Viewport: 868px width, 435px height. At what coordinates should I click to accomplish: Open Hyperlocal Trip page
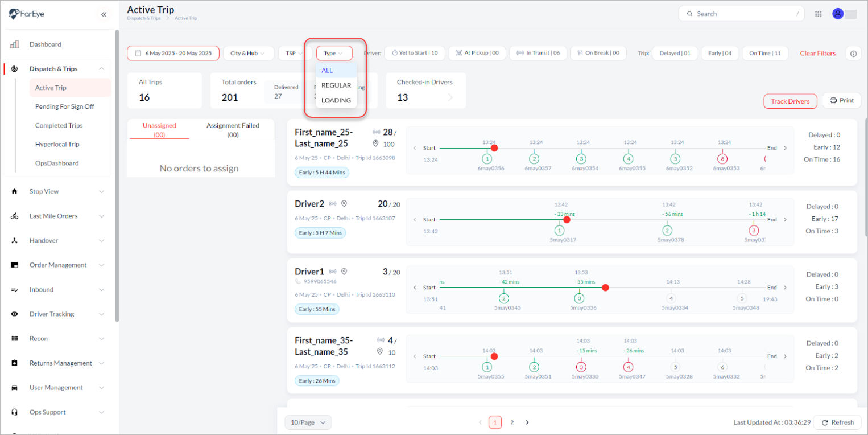tap(57, 144)
